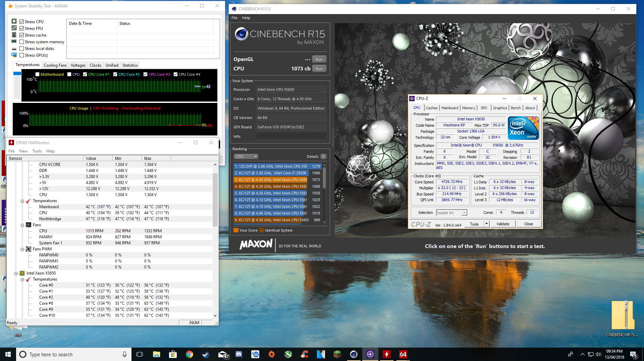Switch to the Voltages tab in AIDA64
Viewport: 644px width, 361px height.
click(78, 65)
